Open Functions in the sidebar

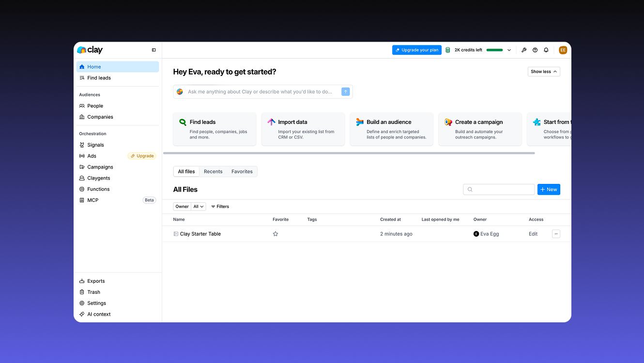(x=118, y=189)
